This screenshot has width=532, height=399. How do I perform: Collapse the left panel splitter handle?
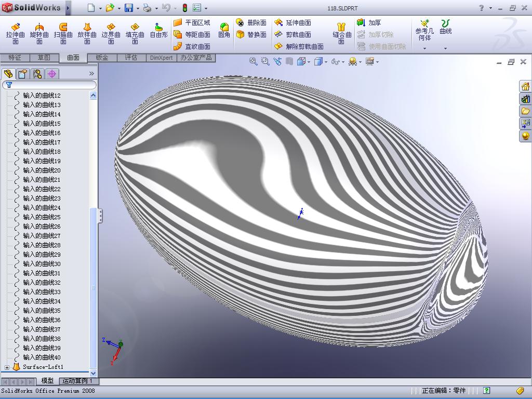pyautogui.click(x=100, y=216)
